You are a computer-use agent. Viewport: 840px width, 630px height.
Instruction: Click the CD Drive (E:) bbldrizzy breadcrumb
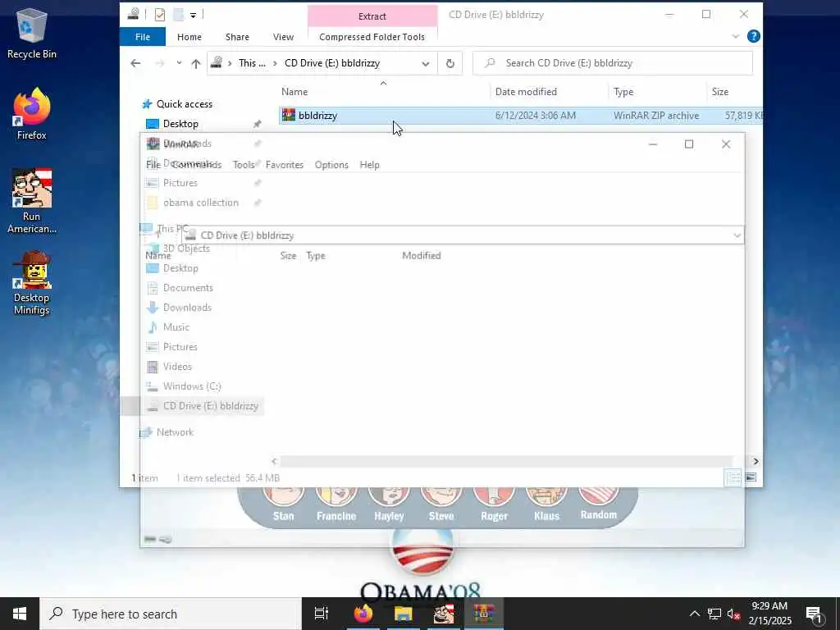pos(332,63)
